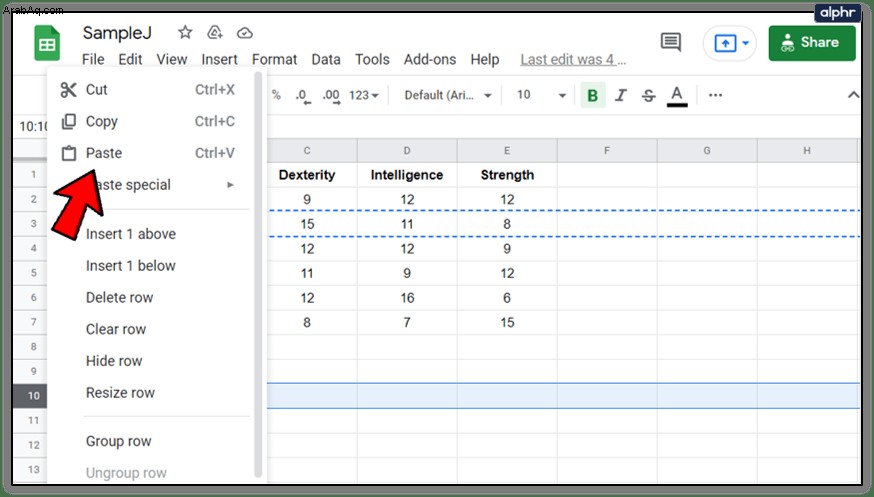874x497 pixels.
Task: Click the move to Drive folder icon
Action: [x=215, y=33]
